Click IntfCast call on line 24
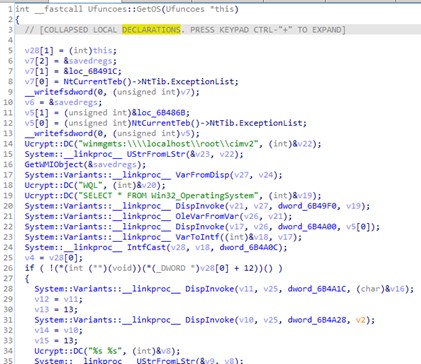 (x=146, y=247)
